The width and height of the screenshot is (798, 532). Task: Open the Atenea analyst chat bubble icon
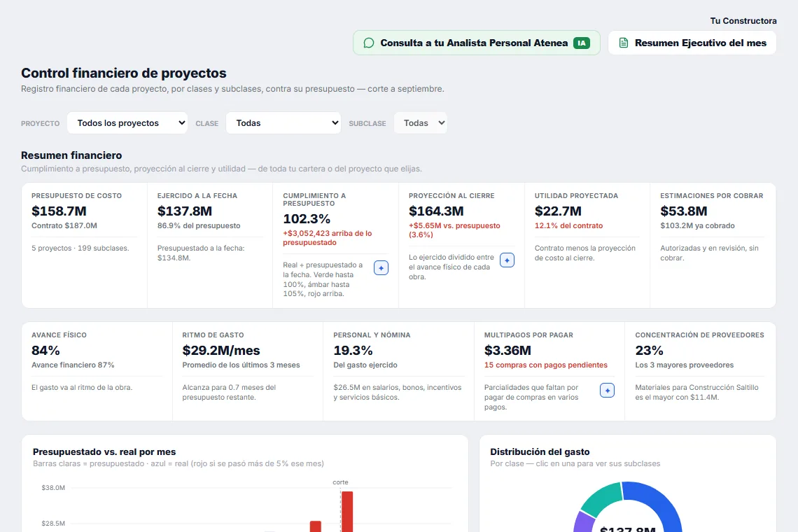coord(369,43)
